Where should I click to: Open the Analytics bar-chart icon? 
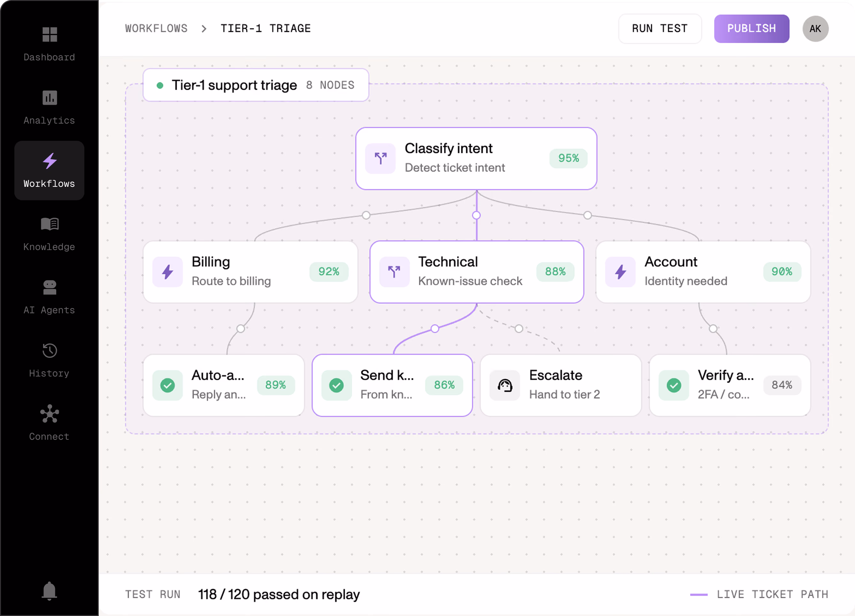click(50, 98)
